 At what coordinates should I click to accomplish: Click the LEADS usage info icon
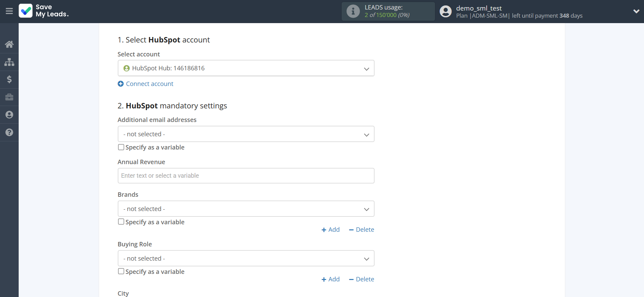[353, 11]
